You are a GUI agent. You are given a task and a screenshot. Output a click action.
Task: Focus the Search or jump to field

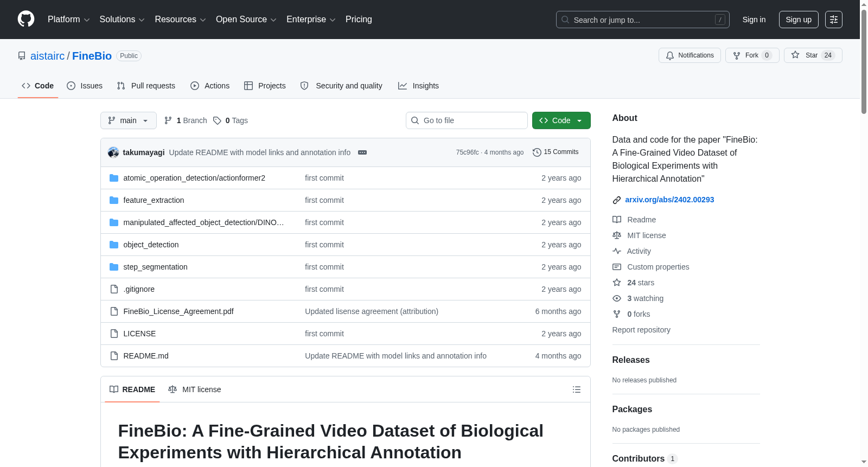tap(643, 20)
